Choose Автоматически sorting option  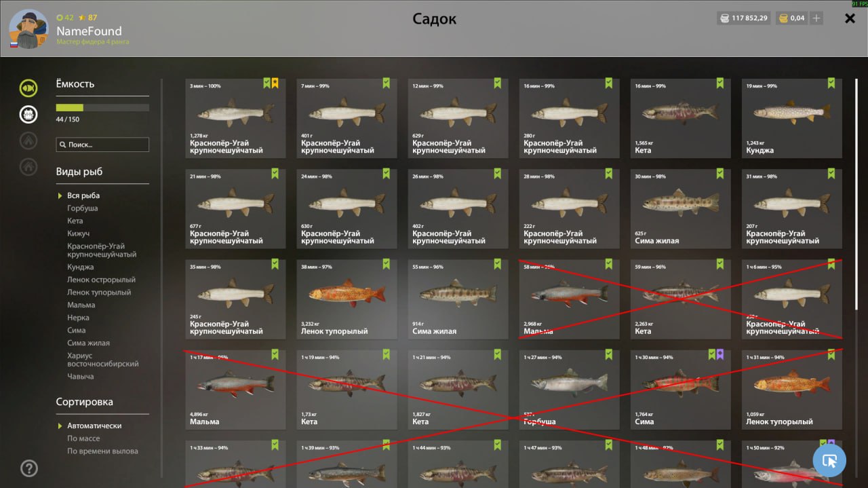click(94, 426)
